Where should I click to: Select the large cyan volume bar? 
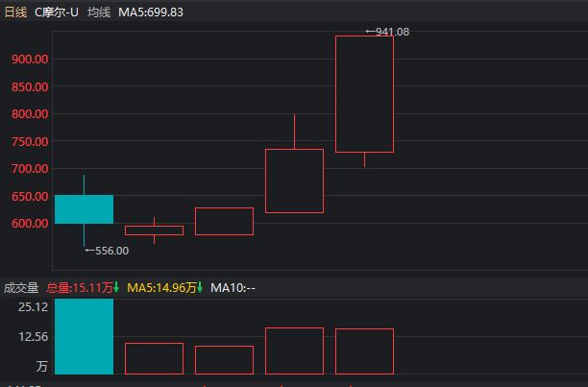click(x=84, y=336)
